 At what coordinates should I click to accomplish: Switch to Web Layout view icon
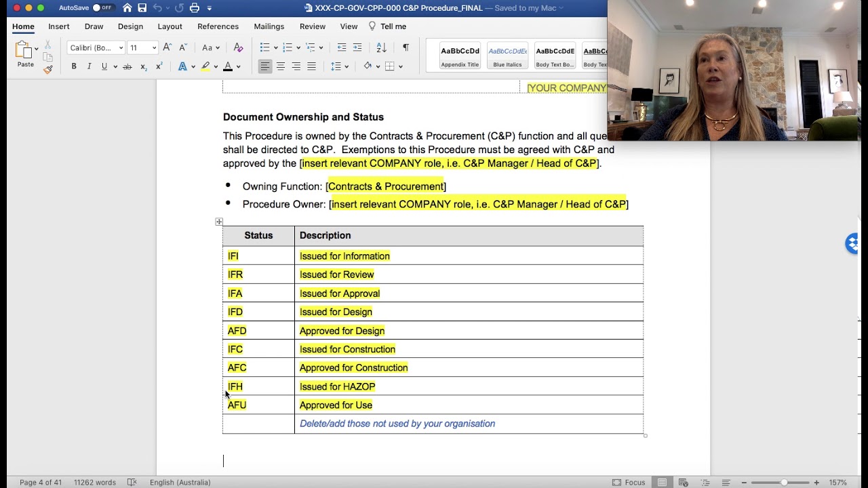click(684, 483)
